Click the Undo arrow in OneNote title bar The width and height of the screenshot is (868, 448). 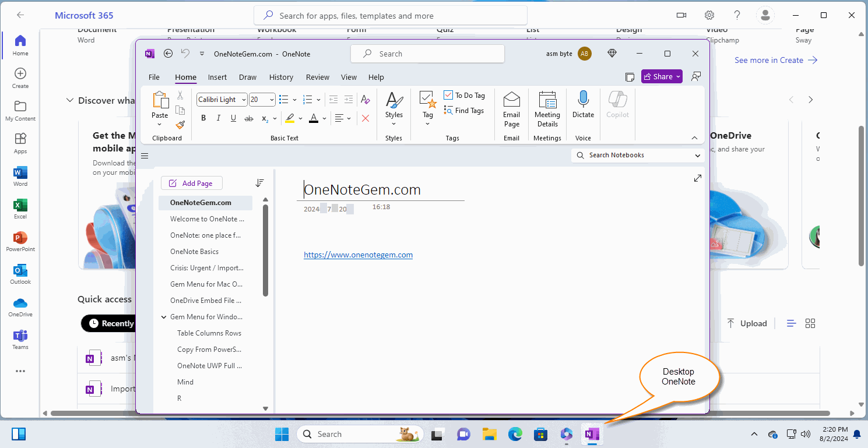[x=185, y=54]
